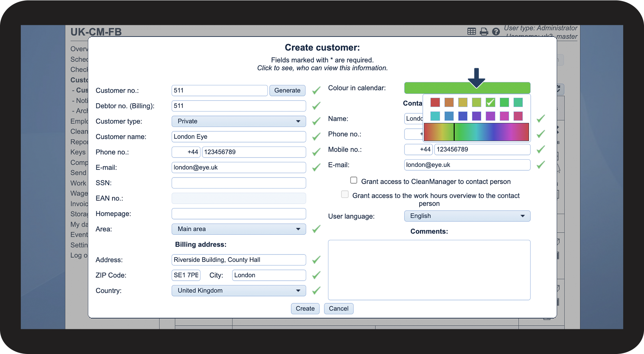Click the Comments text area
This screenshot has width=644, height=354.
pos(429,270)
